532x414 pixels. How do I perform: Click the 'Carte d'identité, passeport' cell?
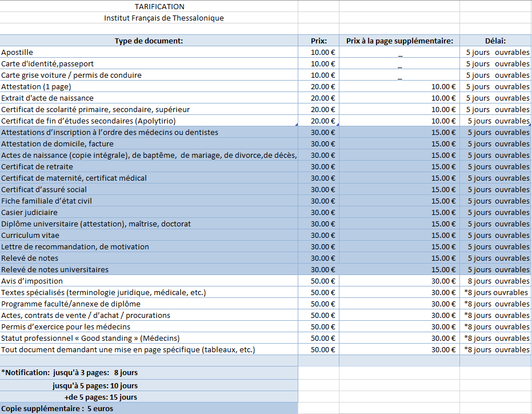point(47,63)
